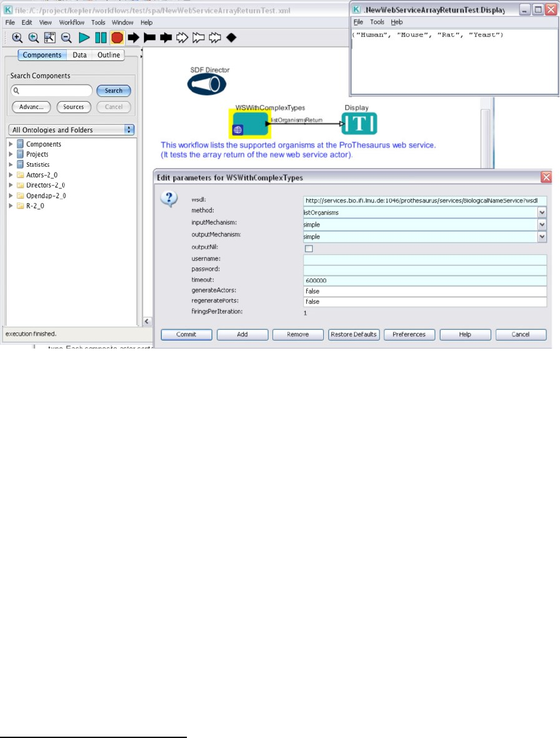
Task: Add multiple input/output port white icon
Action: (215, 38)
